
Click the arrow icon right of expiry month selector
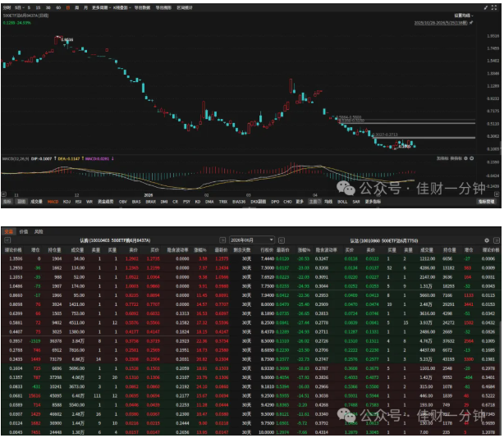click(x=282, y=240)
